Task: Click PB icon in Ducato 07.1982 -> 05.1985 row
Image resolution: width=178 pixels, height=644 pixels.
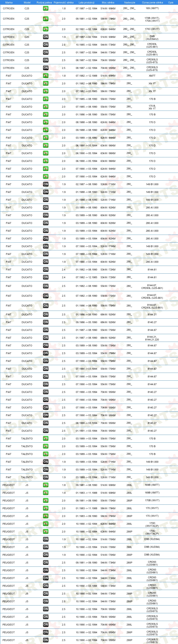Action: 46,91
